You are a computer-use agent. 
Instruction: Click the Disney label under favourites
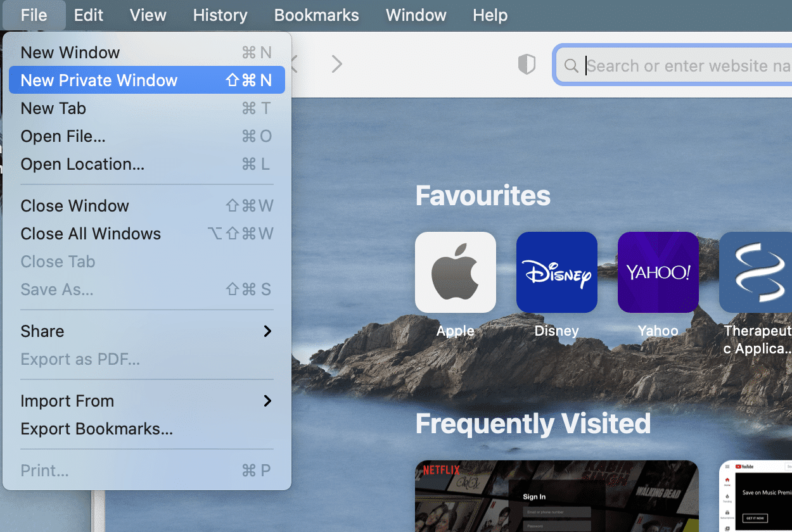[x=557, y=331]
